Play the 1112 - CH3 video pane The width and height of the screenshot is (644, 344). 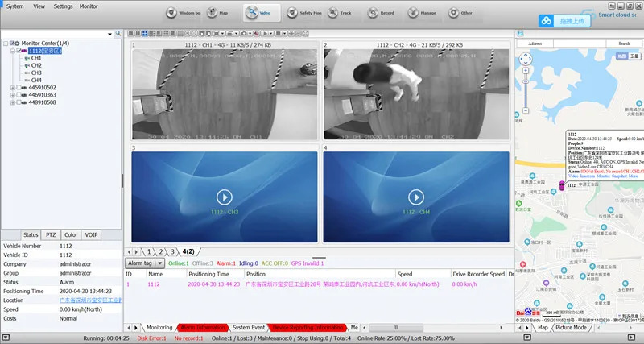pos(225,197)
